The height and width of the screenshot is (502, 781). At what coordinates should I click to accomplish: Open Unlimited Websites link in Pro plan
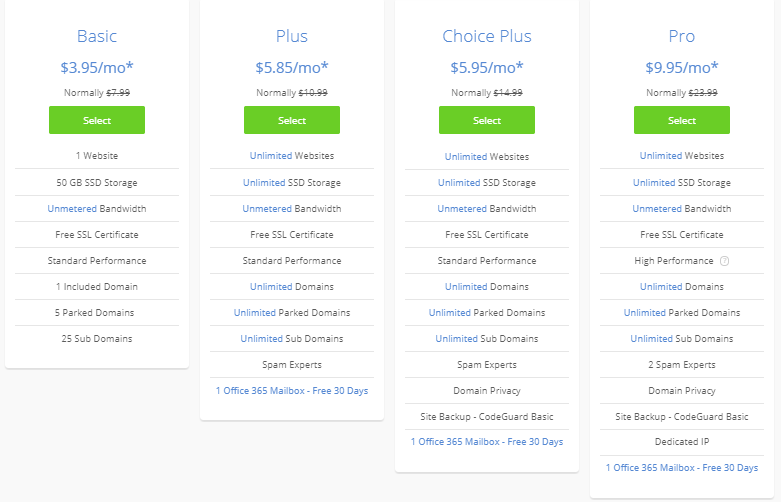[661, 156]
